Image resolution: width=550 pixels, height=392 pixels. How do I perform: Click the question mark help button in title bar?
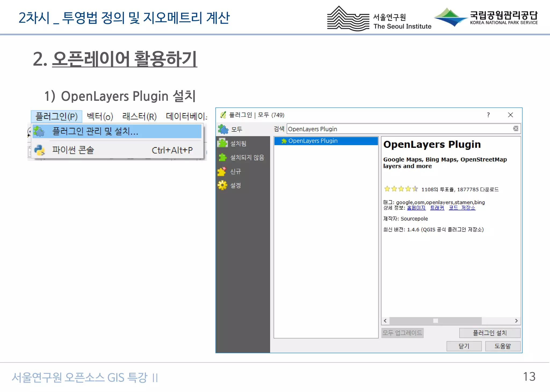[488, 115]
